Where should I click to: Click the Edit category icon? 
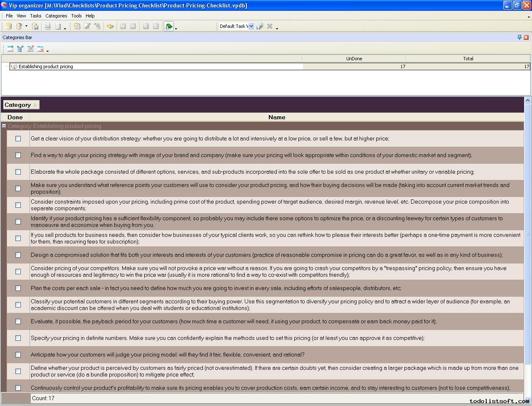coord(30,49)
